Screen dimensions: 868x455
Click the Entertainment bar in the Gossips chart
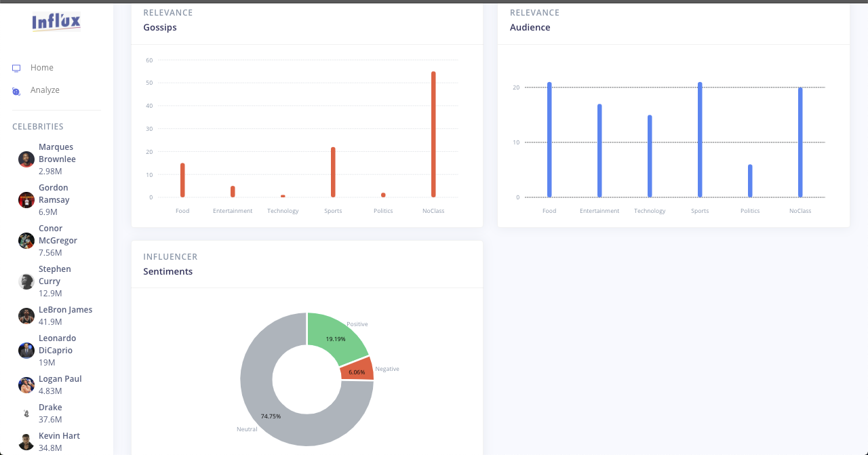click(233, 192)
